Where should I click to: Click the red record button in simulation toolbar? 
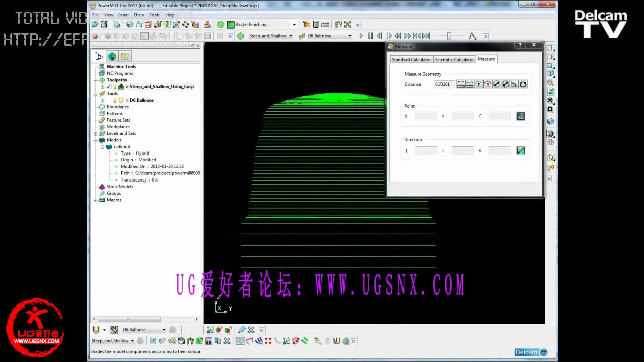(x=95, y=36)
